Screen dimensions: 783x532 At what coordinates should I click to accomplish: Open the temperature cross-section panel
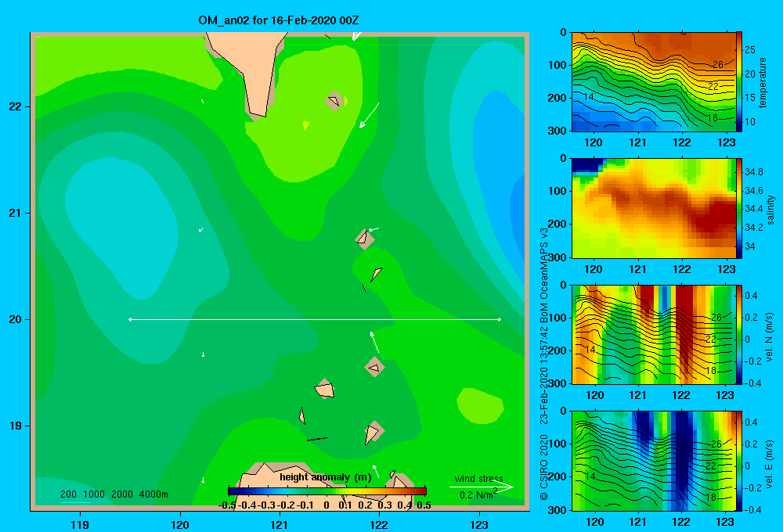654,82
